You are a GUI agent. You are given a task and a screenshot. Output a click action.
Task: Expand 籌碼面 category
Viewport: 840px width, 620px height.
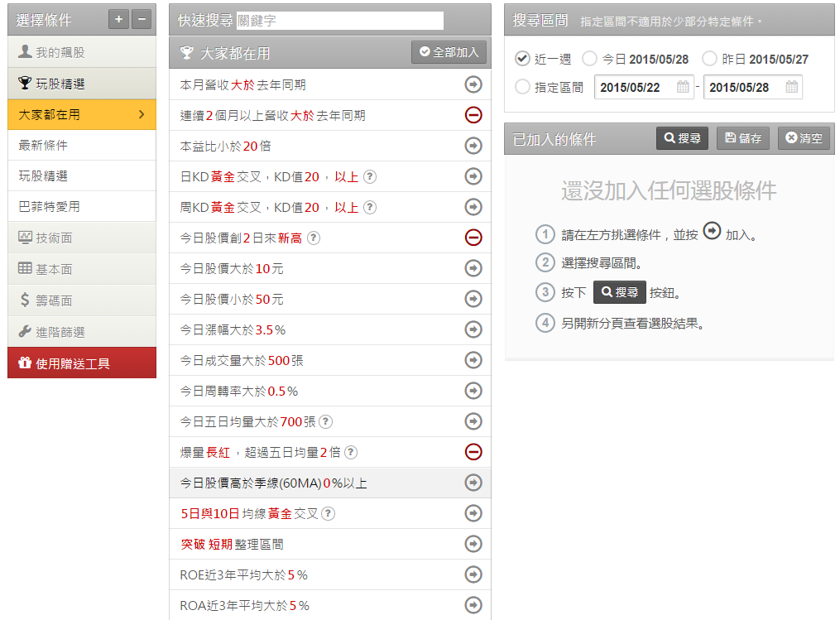tap(82, 300)
